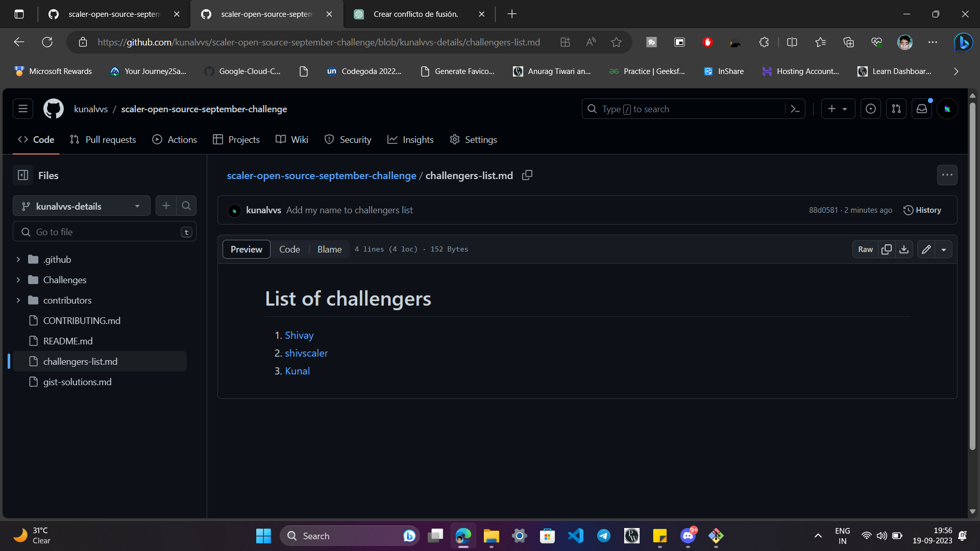Expand the Challenges folder

click(18, 280)
